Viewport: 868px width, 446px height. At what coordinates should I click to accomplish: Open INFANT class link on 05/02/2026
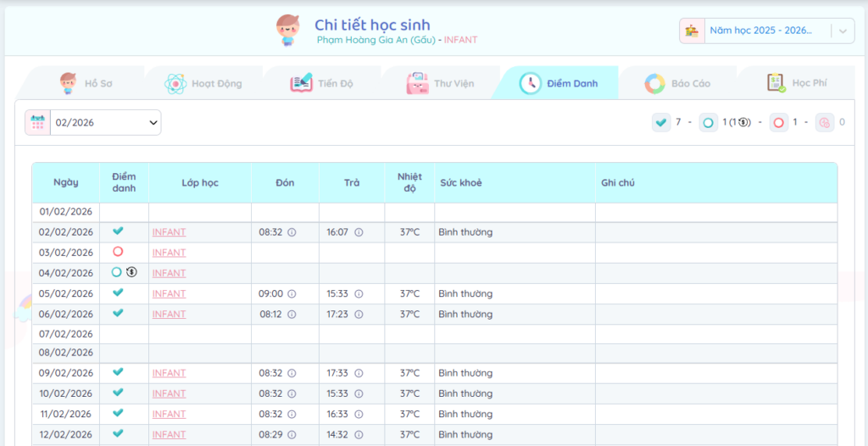169,294
